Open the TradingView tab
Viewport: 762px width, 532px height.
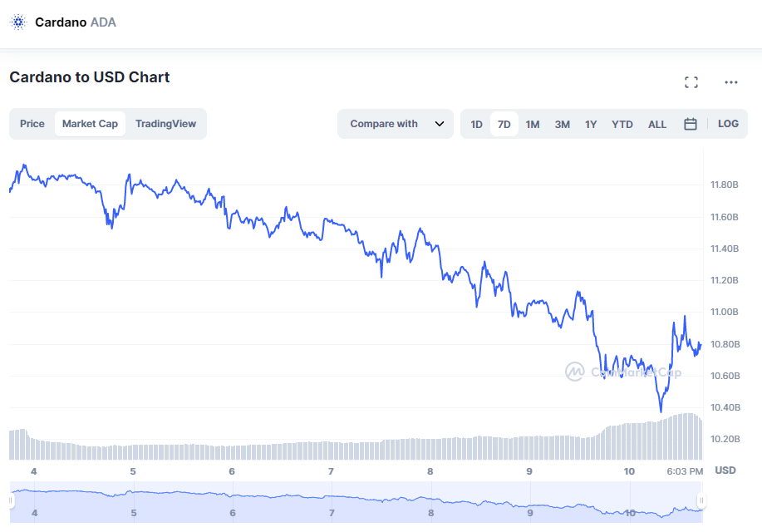point(165,124)
